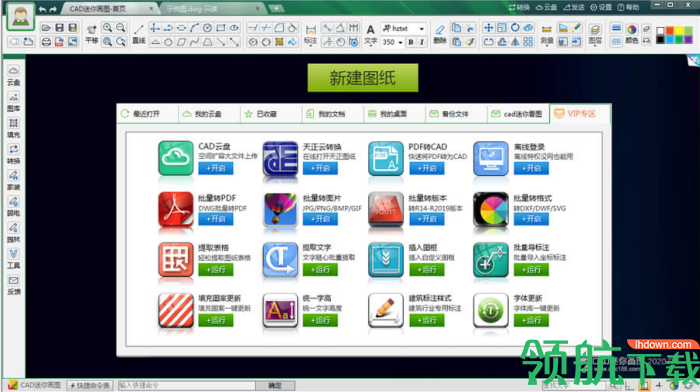The image size is (700, 392).
Task: Select the ellipse drawing tool icon
Action: click(234, 28)
